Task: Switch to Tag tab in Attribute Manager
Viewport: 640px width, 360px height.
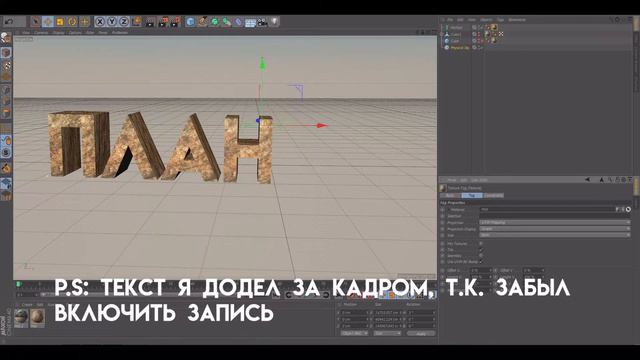Action: tap(471, 196)
